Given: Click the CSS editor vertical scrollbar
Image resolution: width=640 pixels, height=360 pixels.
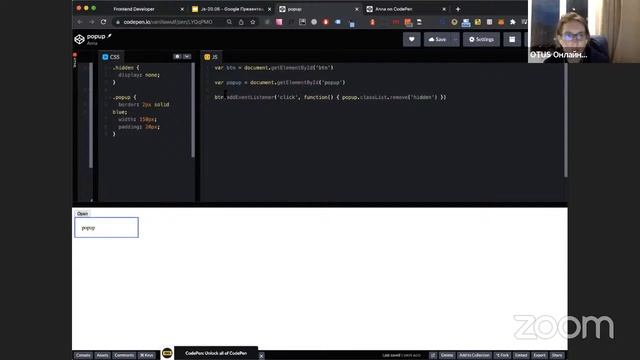Looking at the screenshot, I should point(193,110).
